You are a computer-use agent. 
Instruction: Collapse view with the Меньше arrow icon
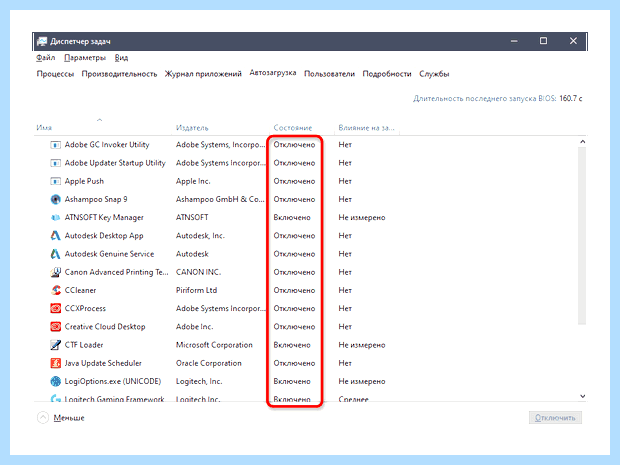pos(43,418)
